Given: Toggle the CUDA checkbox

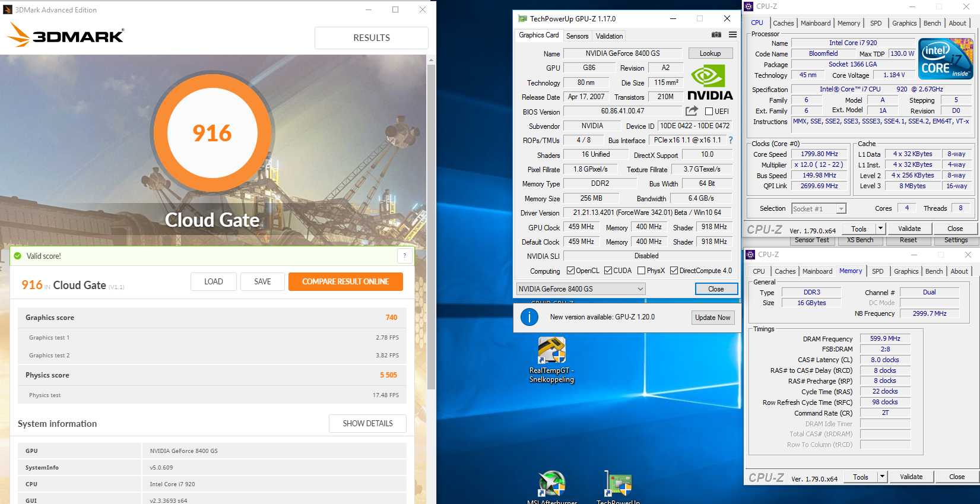Looking at the screenshot, I should tap(608, 271).
